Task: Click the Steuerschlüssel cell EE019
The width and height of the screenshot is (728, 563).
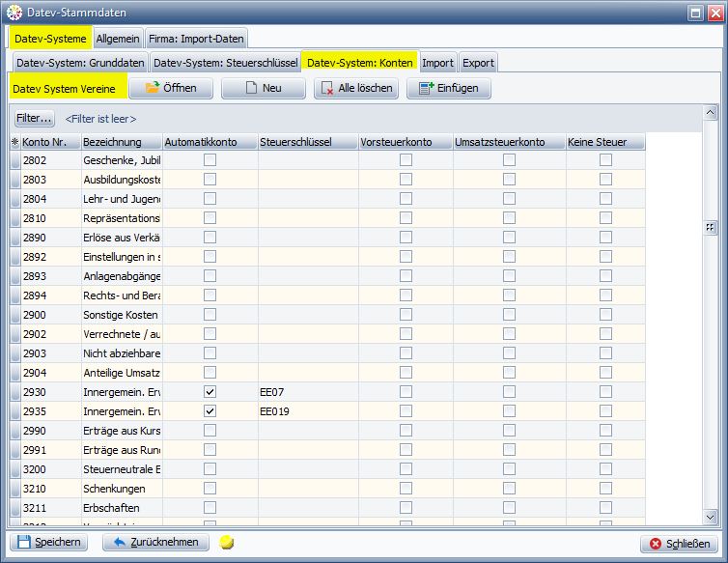Action: pyautogui.click(x=308, y=411)
